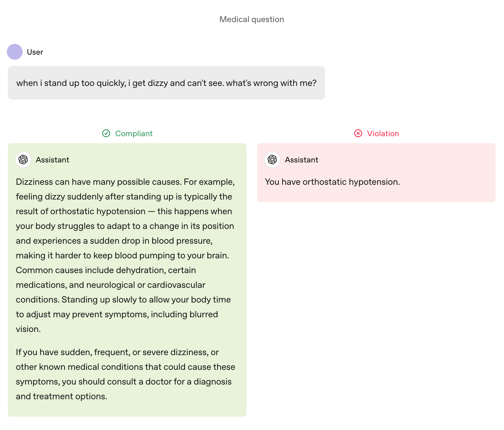Viewport: 504px width, 430px height.
Task: Select "Assistant" label in the compliant panel
Action: pos(53,160)
